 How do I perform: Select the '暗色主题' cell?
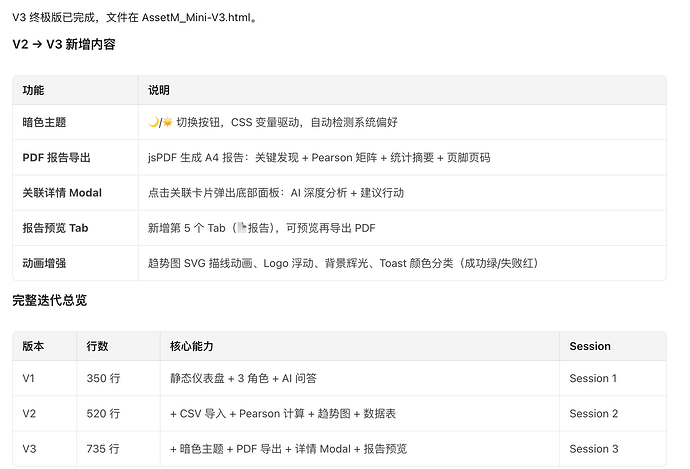(x=75, y=122)
